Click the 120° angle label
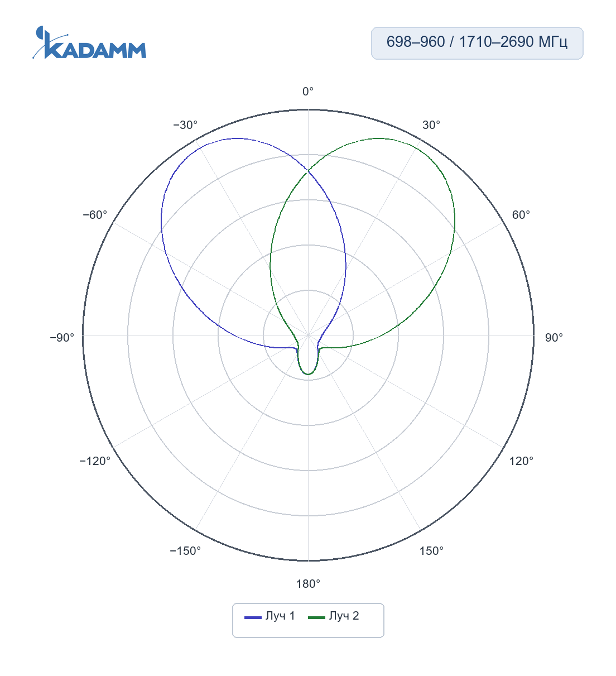Screen dimensions: 616x676 [521, 461]
